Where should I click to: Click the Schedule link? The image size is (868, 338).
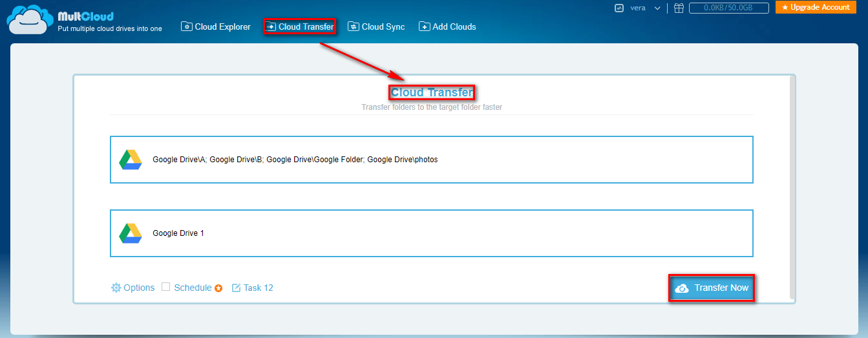click(x=193, y=288)
